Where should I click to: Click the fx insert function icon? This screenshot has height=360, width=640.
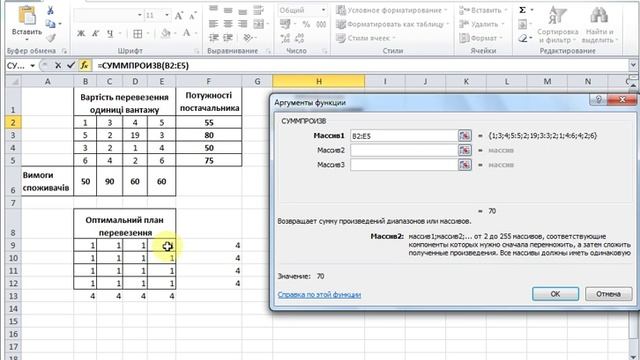[x=84, y=65]
